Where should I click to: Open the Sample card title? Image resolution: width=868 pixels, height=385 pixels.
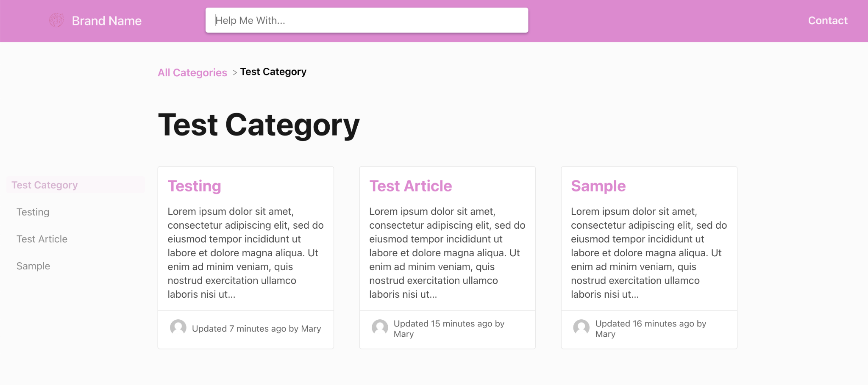[x=598, y=186]
